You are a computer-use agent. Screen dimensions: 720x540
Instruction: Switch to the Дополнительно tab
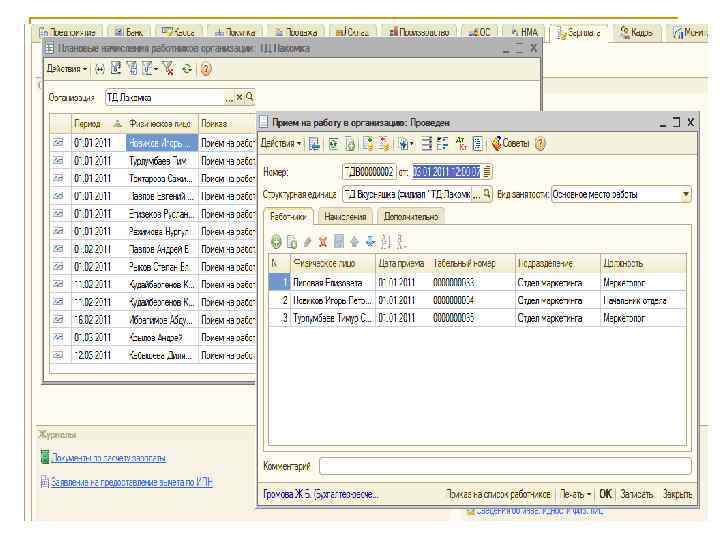(411, 216)
